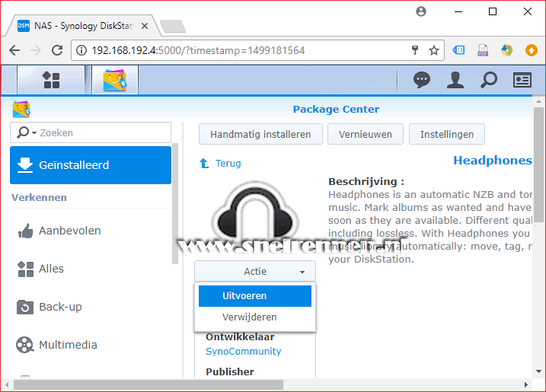Image resolution: width=546 pixels, height=392 pixels.
Task: Click the Aanbevolen thumbs-up icon
Action: tap(25, 231)
